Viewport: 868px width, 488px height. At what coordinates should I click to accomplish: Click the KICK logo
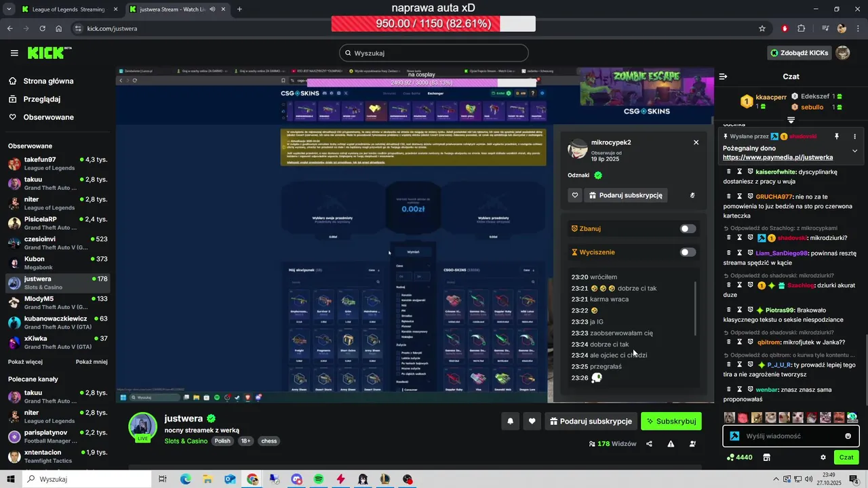click(49, 53)
